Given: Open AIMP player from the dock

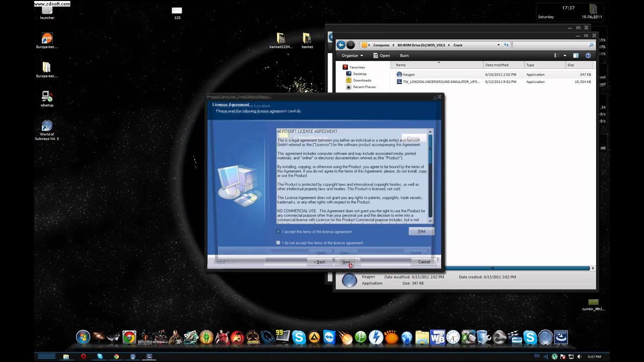Looking at the screenshot, I should 314,337.
